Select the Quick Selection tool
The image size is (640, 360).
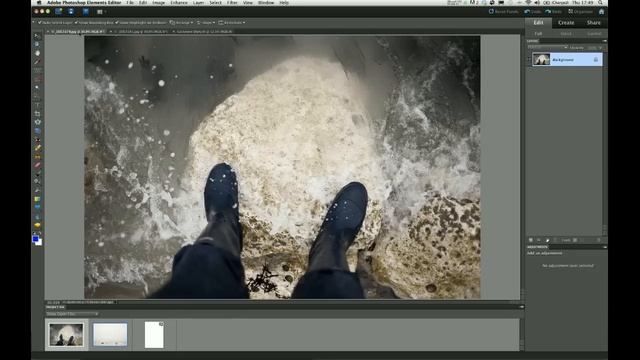(x=37, y=96)
